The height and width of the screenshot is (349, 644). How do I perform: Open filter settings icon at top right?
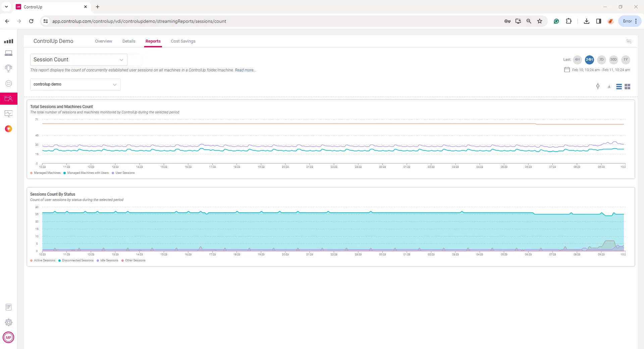pos(629,41)
